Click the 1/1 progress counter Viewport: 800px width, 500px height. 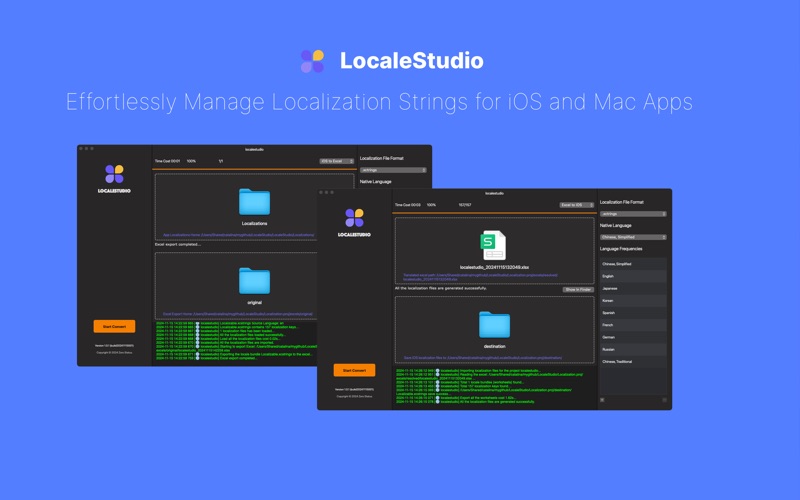(x=221, y=161)
